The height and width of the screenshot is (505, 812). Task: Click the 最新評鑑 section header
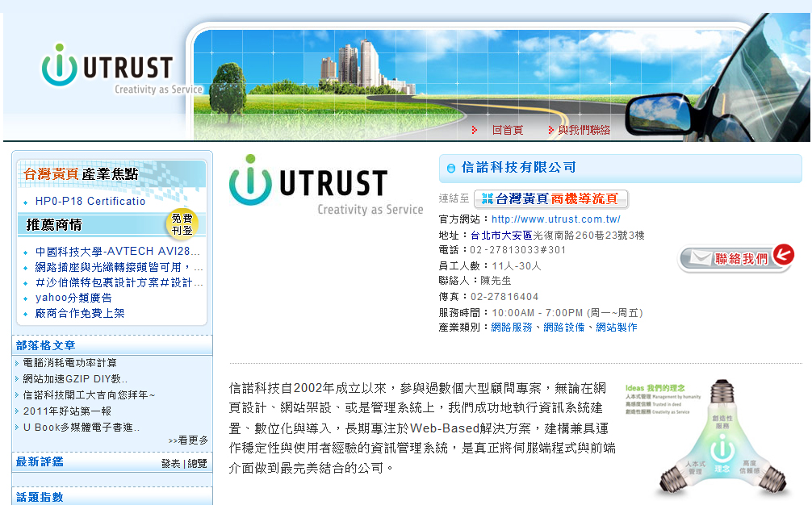point(40,461)
